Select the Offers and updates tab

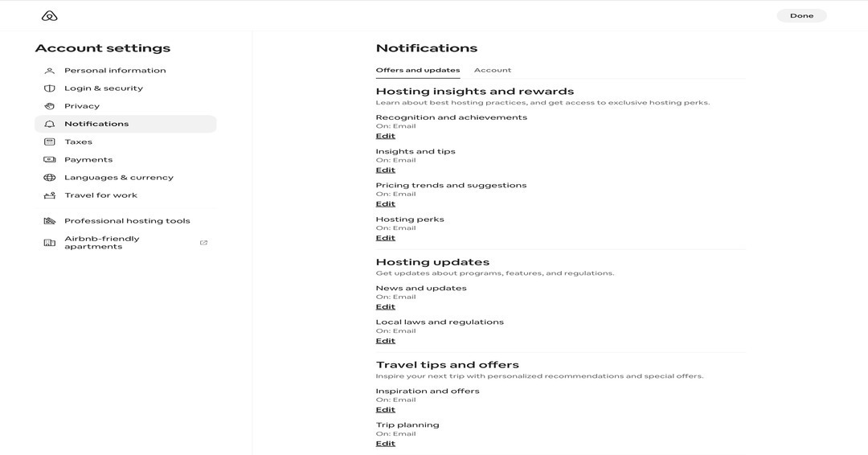[418, 70]
